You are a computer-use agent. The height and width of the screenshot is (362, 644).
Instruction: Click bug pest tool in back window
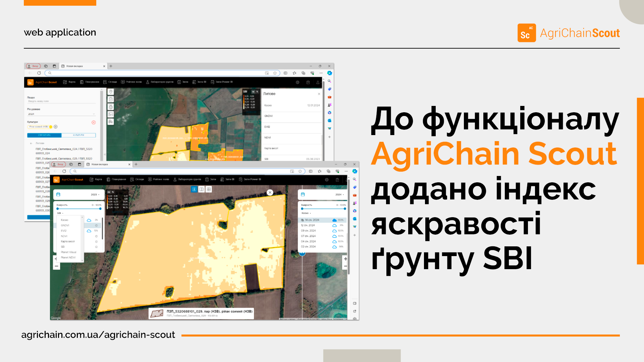coord(111,107)
